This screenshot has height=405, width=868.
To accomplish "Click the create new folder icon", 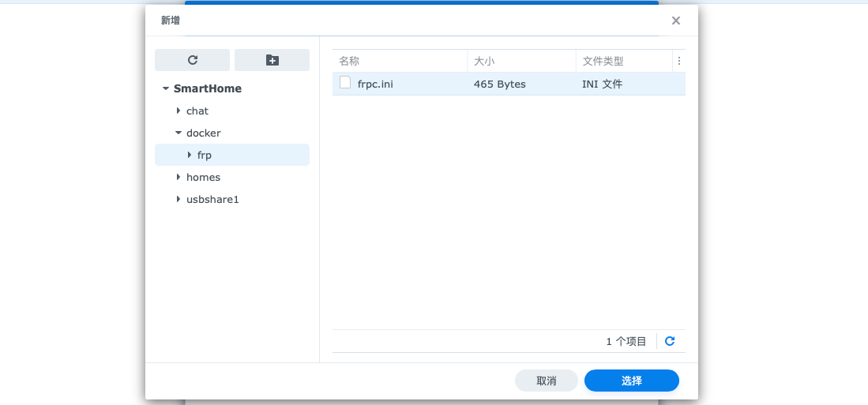I will [272, 60].
